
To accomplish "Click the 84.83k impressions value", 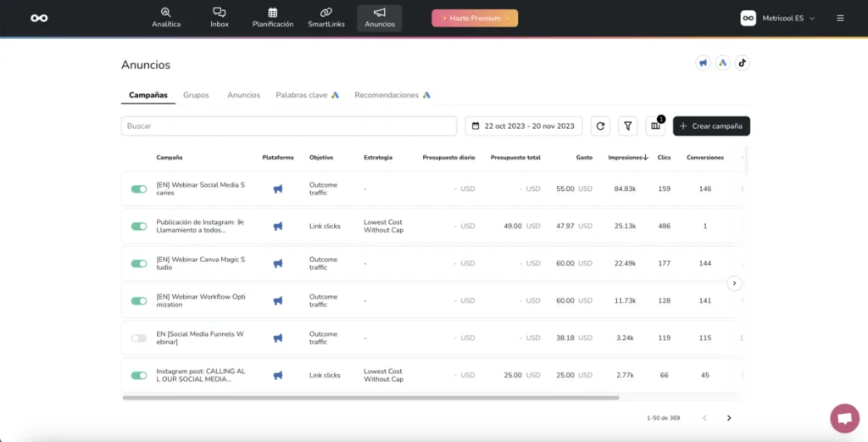I will click(625, 189).
